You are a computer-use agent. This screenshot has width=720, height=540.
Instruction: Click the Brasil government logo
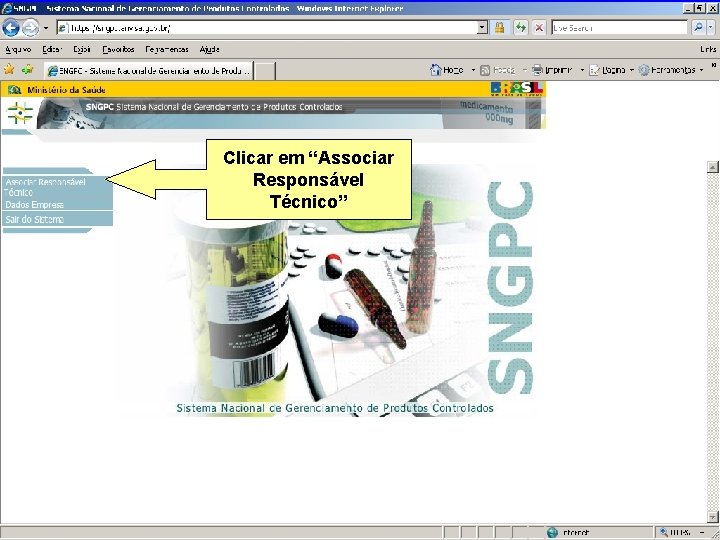pyautogui.click(x=517, y=89)
